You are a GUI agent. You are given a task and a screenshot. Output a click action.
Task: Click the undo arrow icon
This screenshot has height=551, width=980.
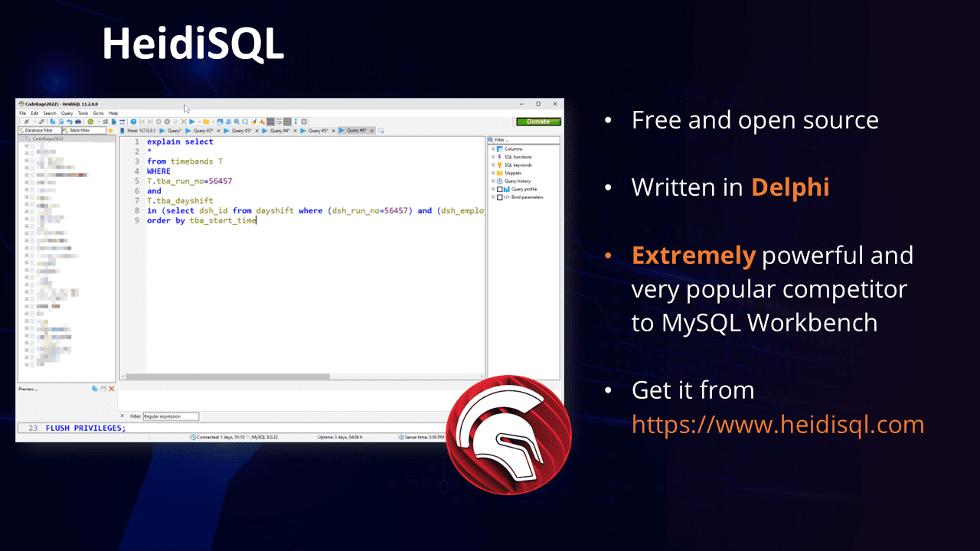70,122
